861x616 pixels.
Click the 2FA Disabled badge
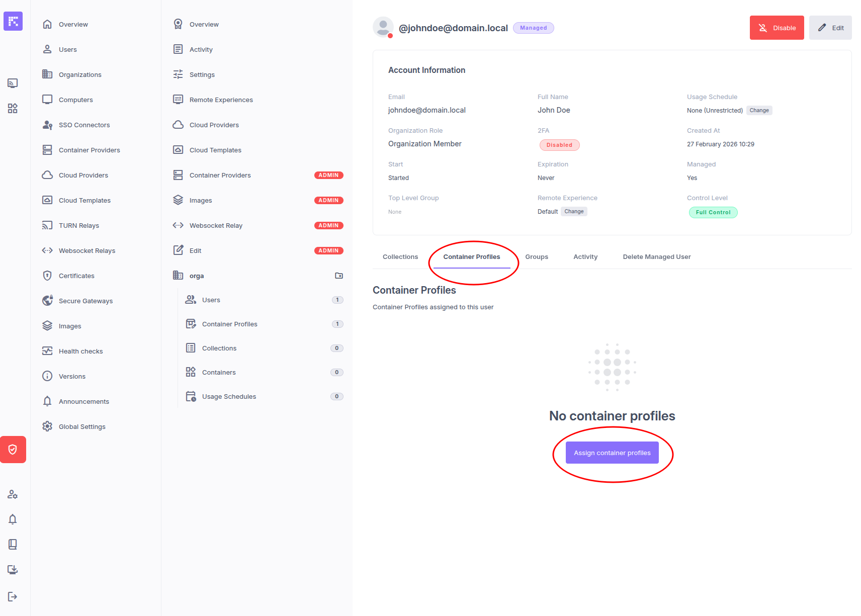click(x=559, y=145)
